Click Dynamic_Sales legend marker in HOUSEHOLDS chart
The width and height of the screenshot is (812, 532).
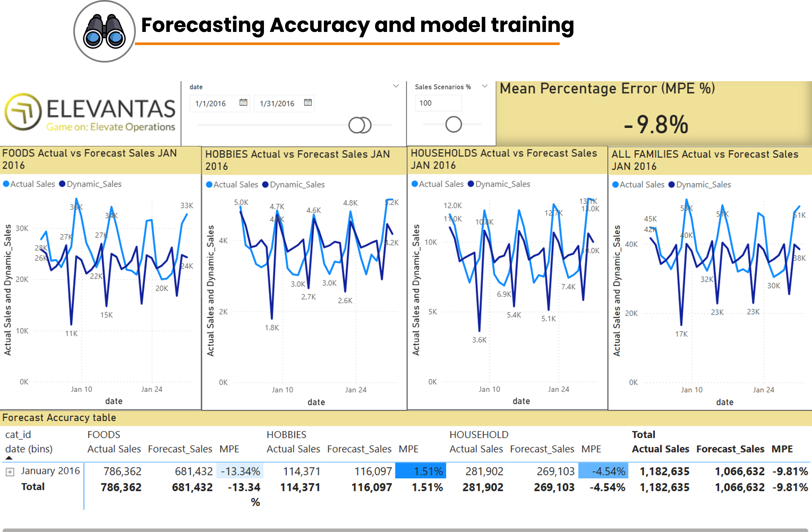click(471, 184)
